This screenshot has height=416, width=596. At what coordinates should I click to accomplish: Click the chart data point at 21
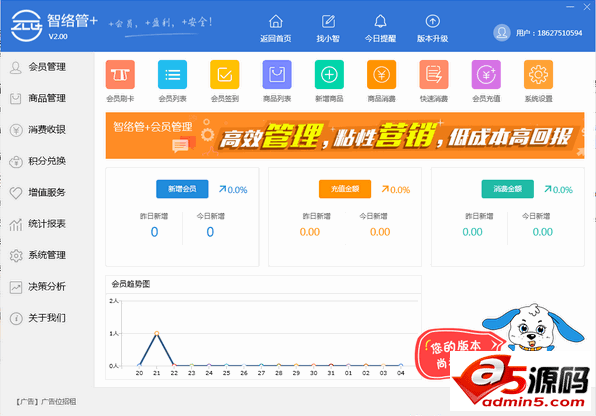click(x=157, y=333)
